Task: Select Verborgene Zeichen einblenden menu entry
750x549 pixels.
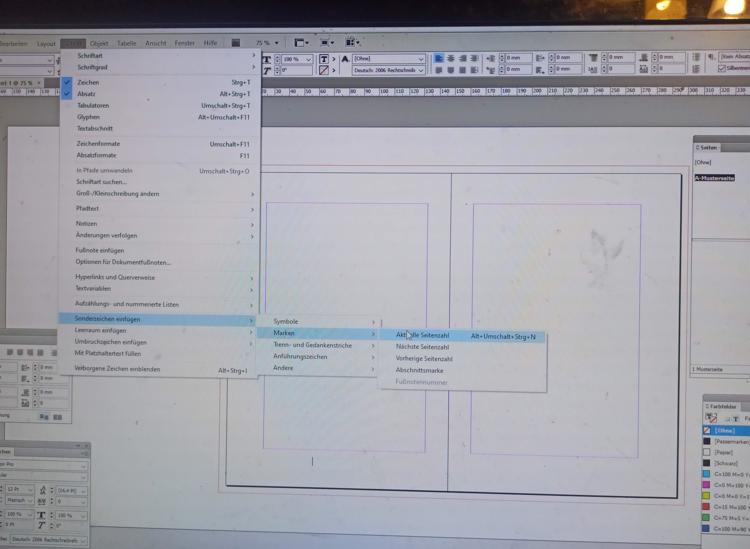Action: click(158, 369)
